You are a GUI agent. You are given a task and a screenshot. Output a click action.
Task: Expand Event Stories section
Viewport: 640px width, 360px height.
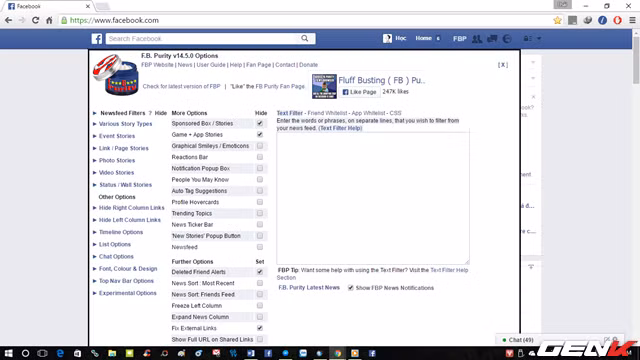[117, 136]
